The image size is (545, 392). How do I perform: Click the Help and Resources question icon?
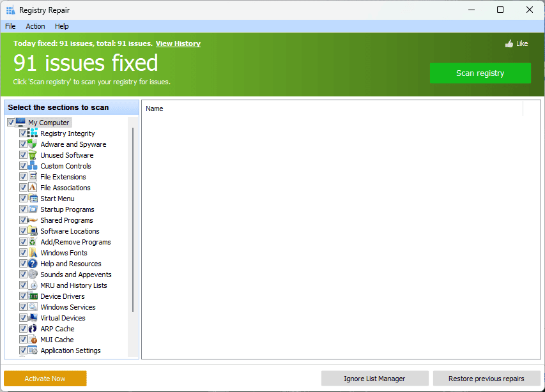pos(33,263)
